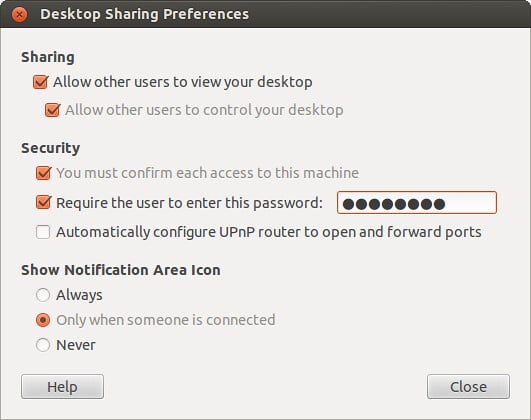This screenshot has height=420, width=531.
Task: Click the 'Security' section heading
Action: pos(50,148)
